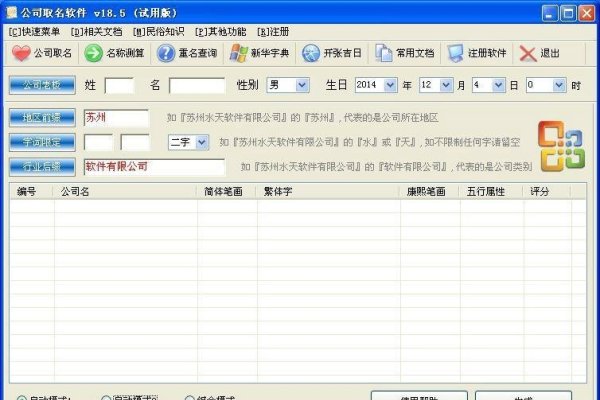Click the 繁体字 column header
Screen dimensions: 600x400
329,191
